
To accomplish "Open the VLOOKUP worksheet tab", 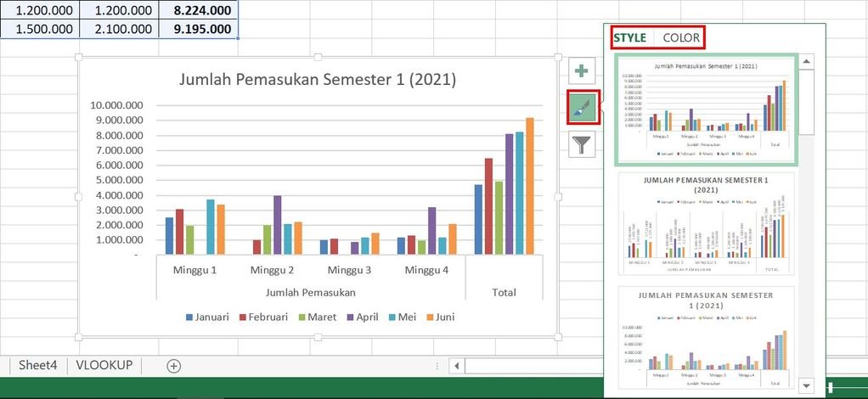I will point(104,365).
